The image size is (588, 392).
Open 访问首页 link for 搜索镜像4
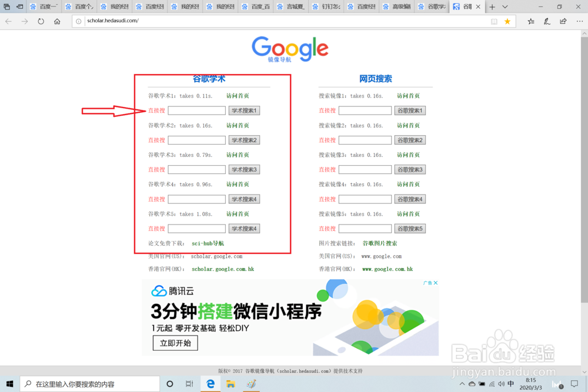409,185
